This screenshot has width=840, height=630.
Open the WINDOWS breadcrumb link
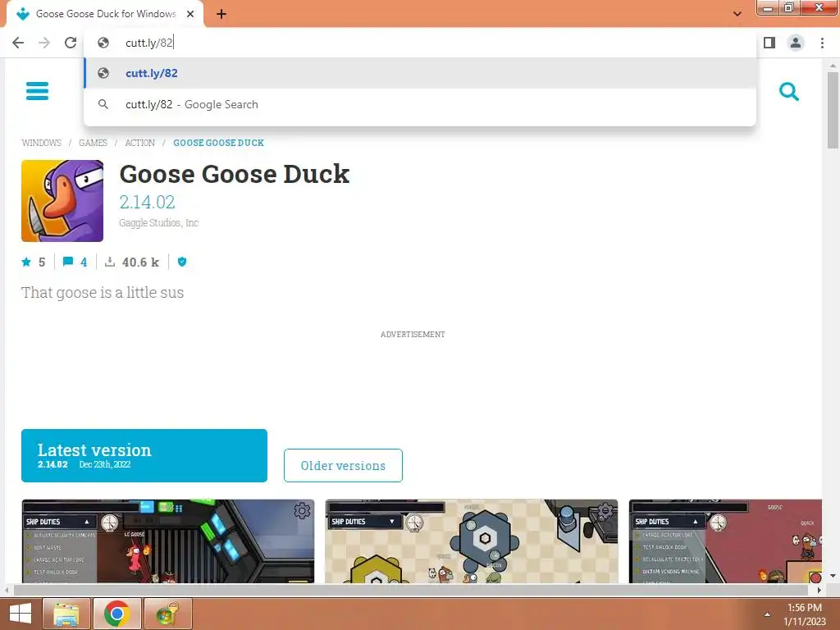coord(41,143)
